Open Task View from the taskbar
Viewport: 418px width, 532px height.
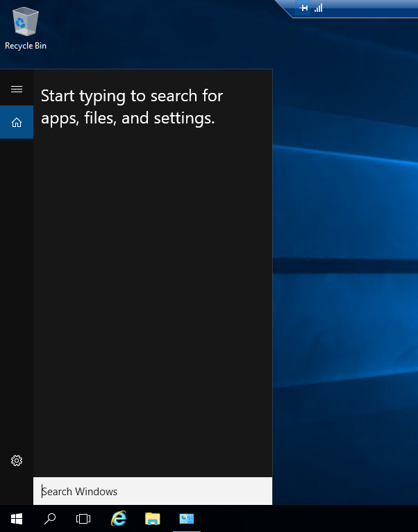tap(83, 518)
